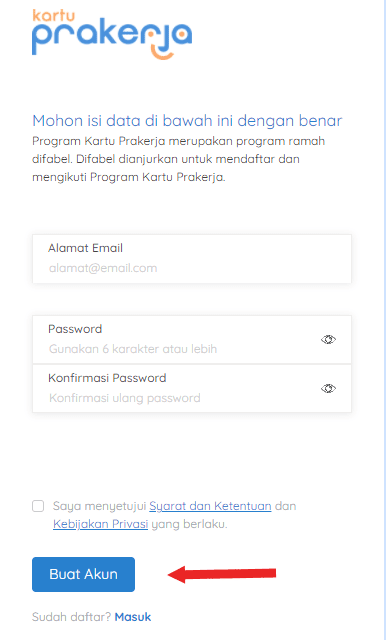The height and width of the screenshot is (640, 386).
Task: Show password using Password field eye icon
Action: [328, 339]
